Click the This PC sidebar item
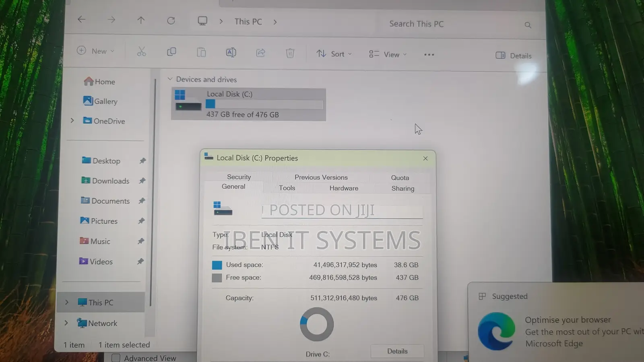 [x=101, y=302]
